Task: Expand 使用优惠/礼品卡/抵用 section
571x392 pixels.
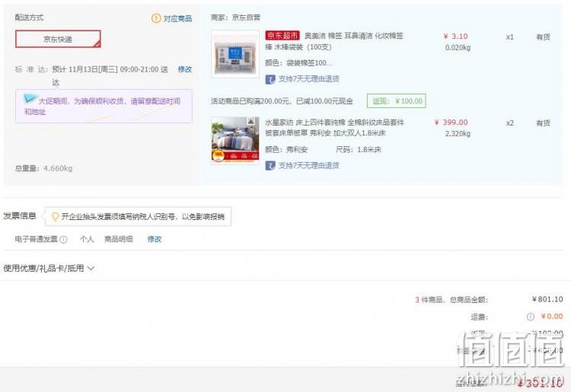Action: (x=49, y=268)
